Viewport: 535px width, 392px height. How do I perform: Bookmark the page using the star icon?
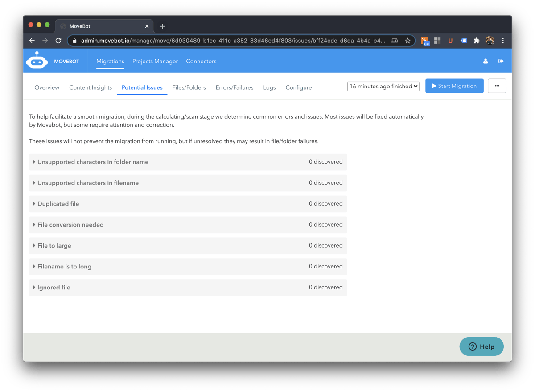coord(407,41)
